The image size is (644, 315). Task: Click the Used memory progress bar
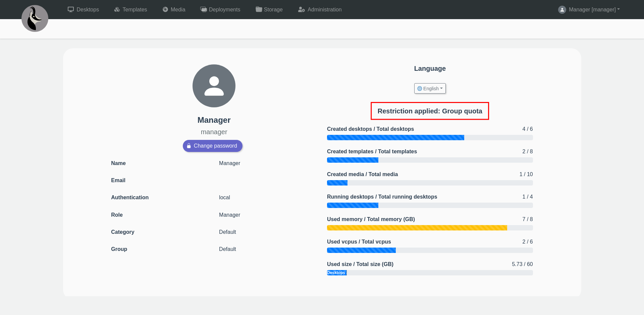click(430, 228)
